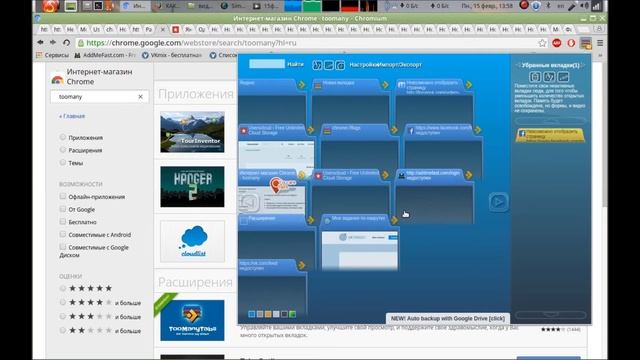
Task: Suspend the Яндекс tab with its yellow arrow
Action: point(302,84)
